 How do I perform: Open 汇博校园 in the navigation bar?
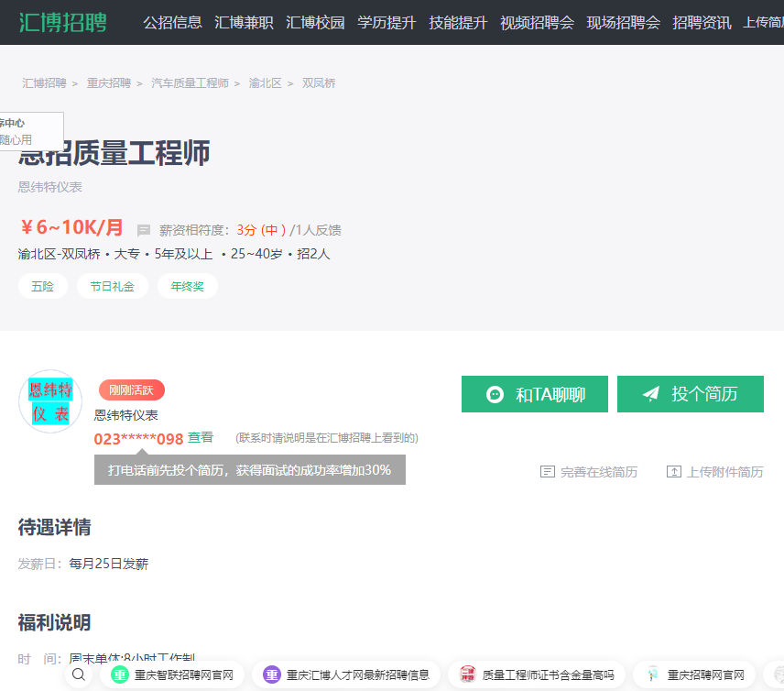click(315, 23)
